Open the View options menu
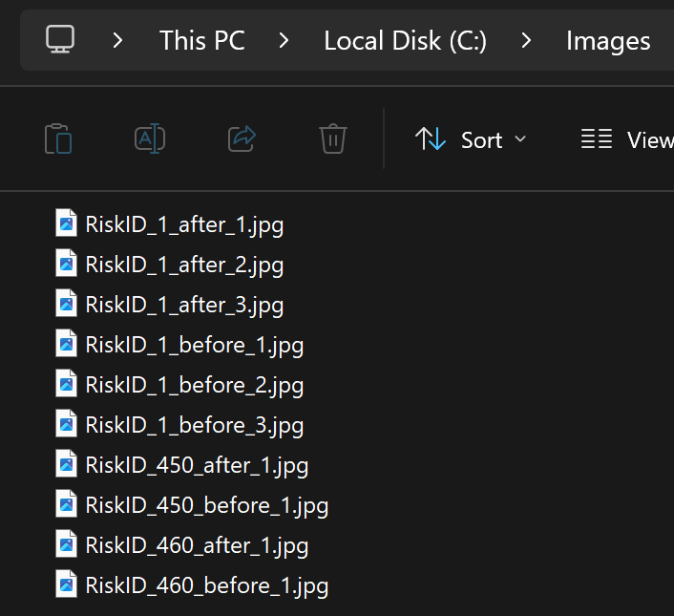This screenshot has width=674, height=616. pos(626,139)
